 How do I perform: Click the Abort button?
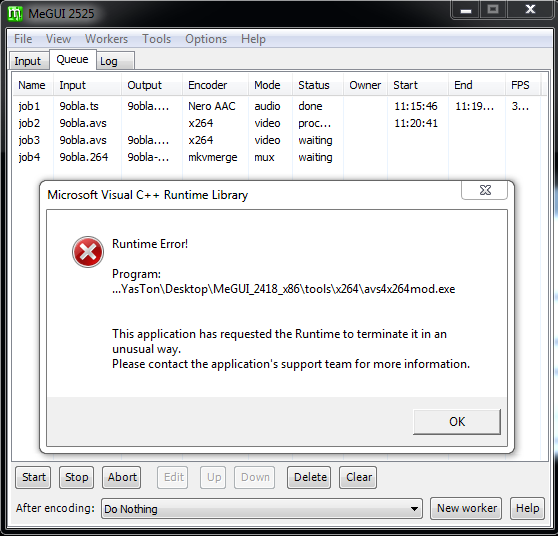122,477
